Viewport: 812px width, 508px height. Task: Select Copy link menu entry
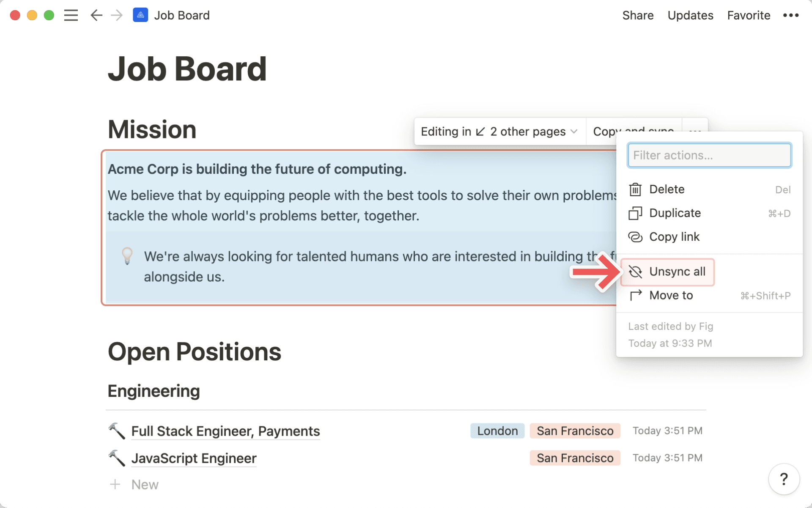coord(674,237)
